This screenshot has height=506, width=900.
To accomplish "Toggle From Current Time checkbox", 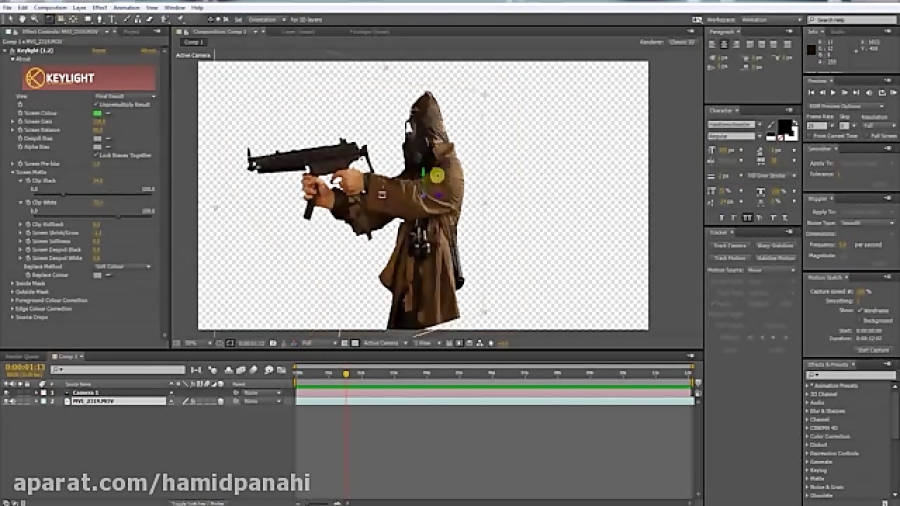I will [x=810, y=136].
